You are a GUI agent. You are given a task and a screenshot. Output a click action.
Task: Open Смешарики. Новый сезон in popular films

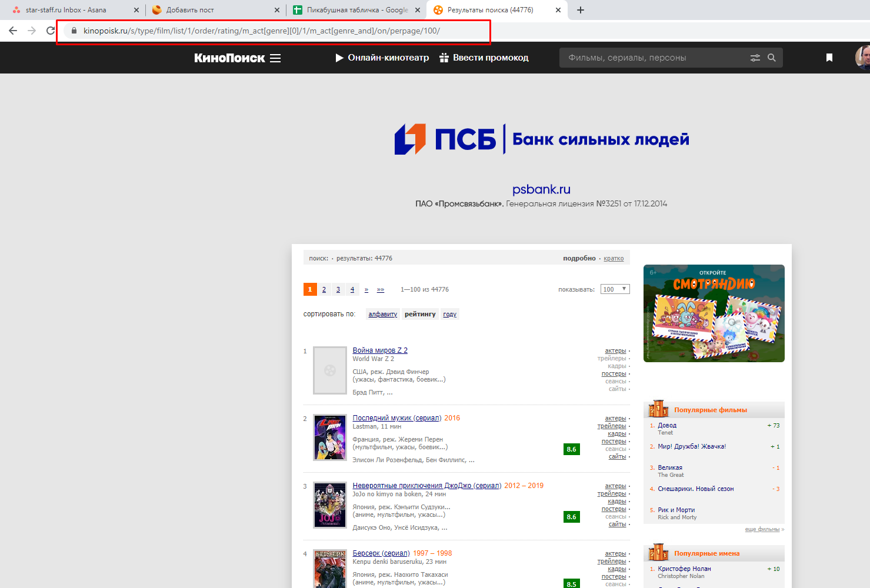696,489
